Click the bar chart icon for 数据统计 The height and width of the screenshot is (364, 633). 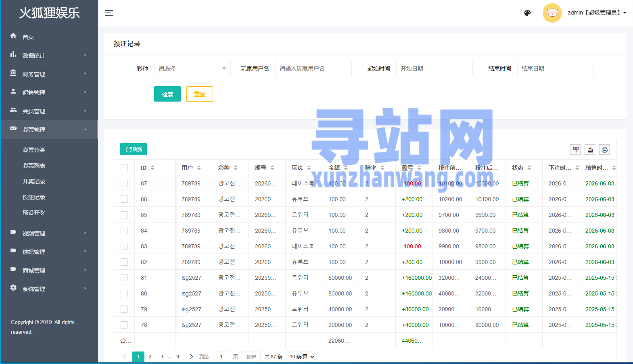pyautogui.click(x=13, y=54)
